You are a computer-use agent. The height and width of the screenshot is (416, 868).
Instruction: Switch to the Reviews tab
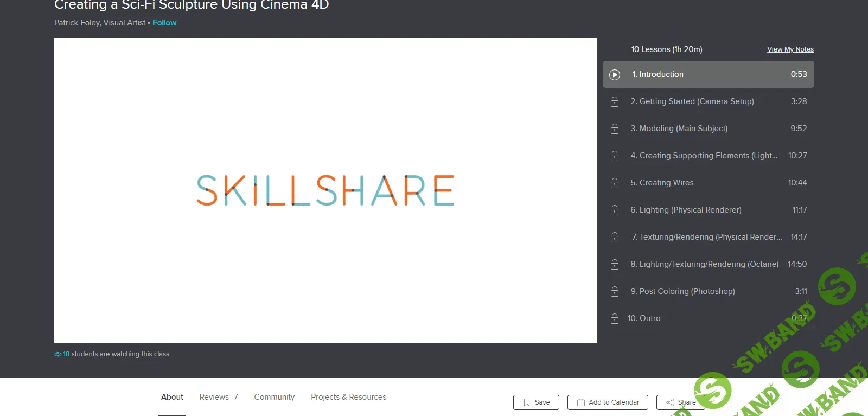(218, 397)
